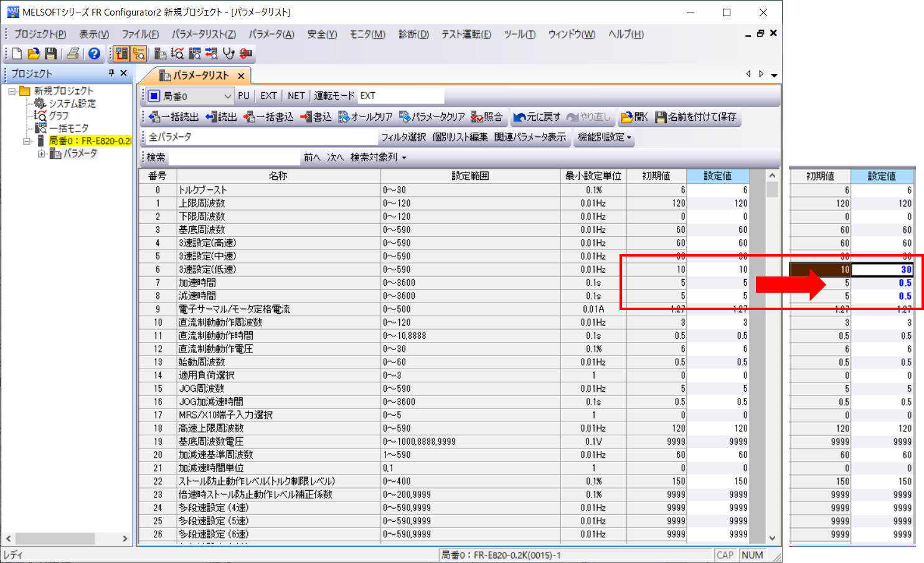924x563 pixels.
Task: Toggle the project tree view toolbar icon
Action: (139, 54)
